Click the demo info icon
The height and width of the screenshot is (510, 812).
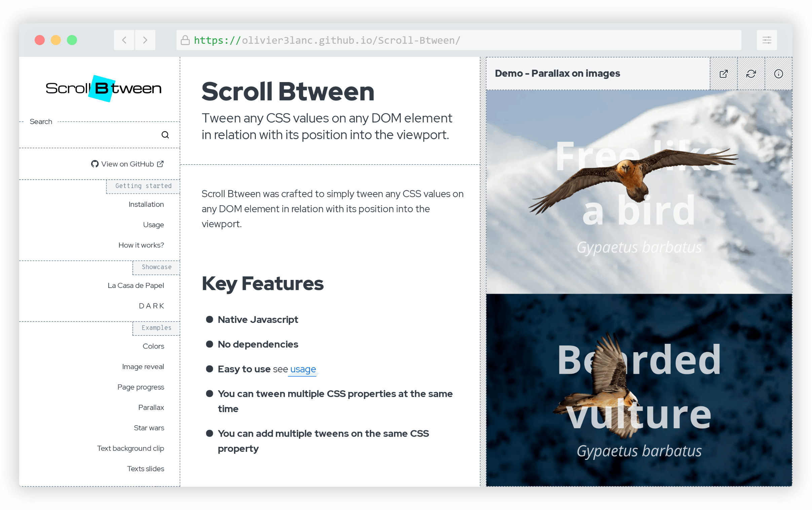pyautogui.click(x=778, y=74)
